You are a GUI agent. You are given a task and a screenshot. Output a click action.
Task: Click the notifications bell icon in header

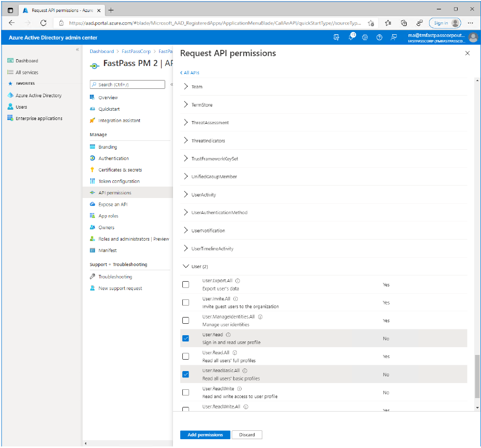351,37
